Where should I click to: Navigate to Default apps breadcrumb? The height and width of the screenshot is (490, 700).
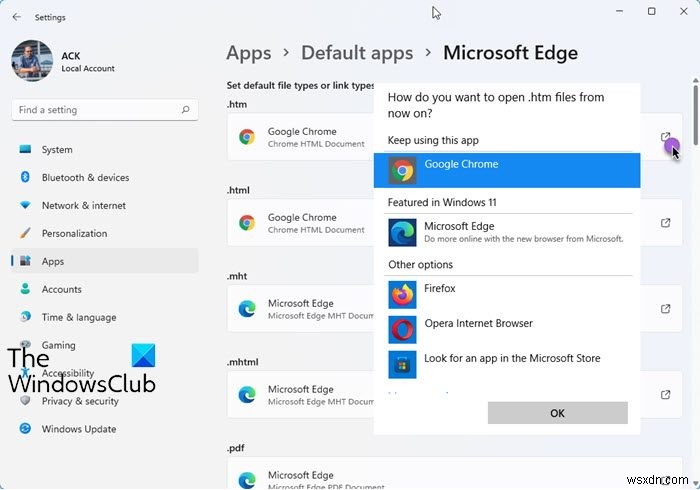357,53
